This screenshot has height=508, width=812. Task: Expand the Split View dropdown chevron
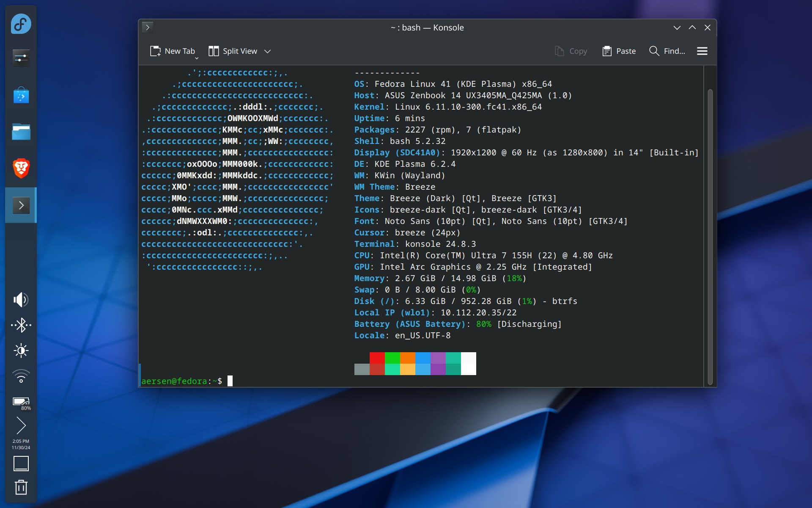pyautogui.click(x=267, y=51)
